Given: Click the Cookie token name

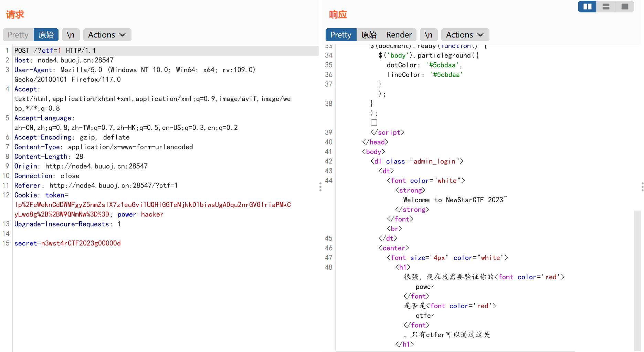Looking at the screenshot, I should (55, 195).
